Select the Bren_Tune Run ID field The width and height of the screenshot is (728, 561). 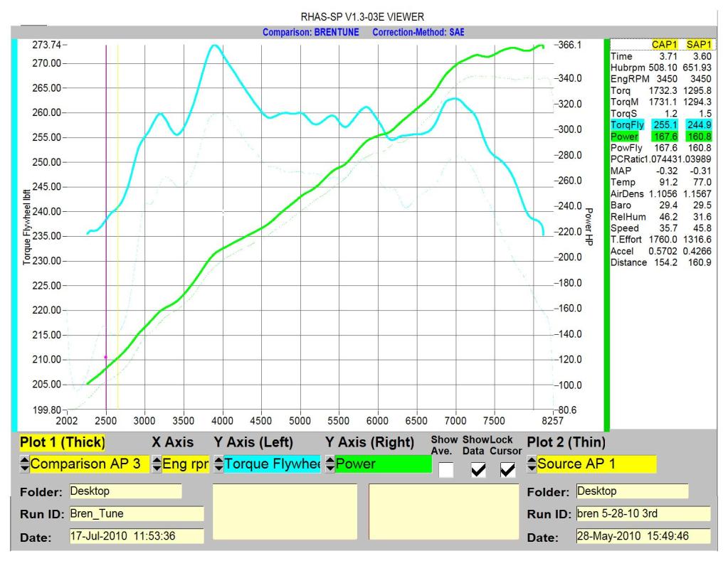(x=135, y=513)
